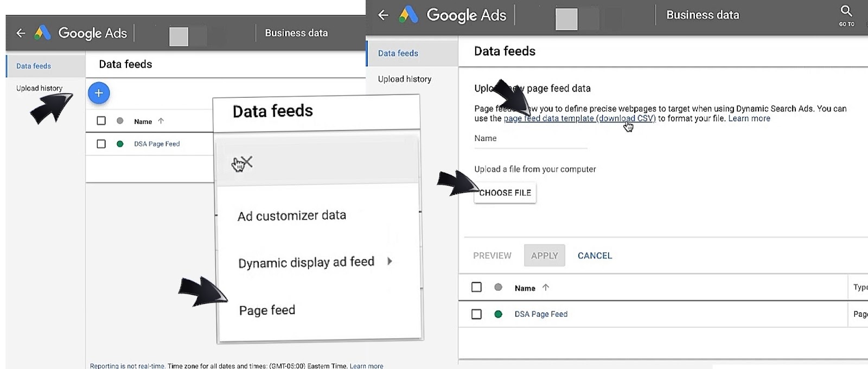Select Page feed from the Data feeds menu
This screenshot has height=369, width=868.
tap(267, 310)
